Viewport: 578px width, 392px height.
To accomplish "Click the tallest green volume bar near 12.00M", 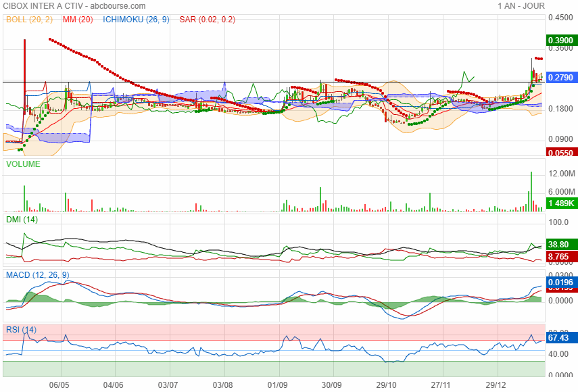I will coord(531,191).
